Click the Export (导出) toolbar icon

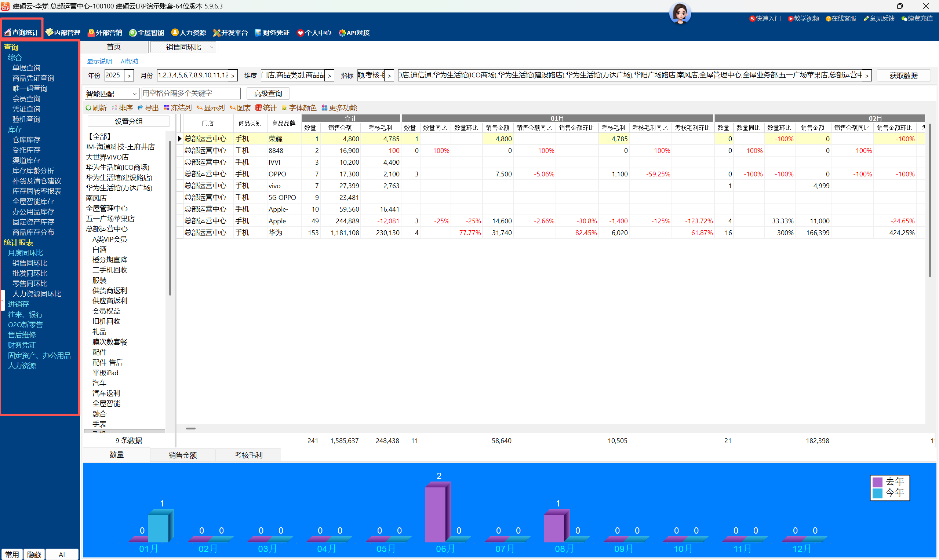tap(141, 108)
